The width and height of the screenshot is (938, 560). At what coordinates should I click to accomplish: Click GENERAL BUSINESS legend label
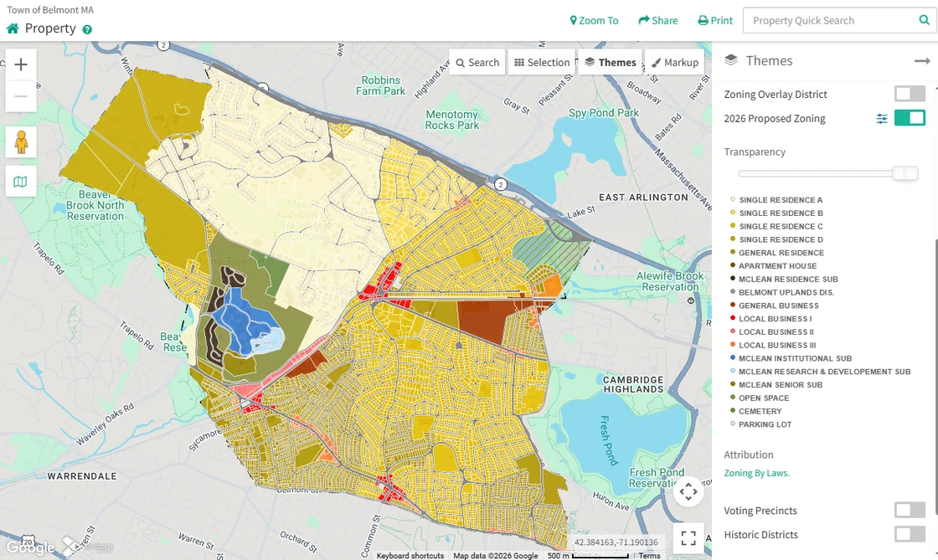[x=779, y=306]
